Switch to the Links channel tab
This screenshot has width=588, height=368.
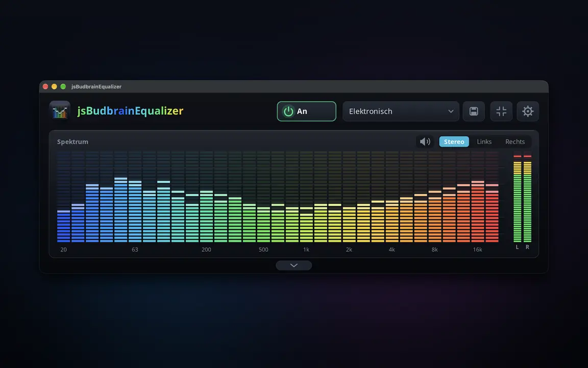point(484,142)
